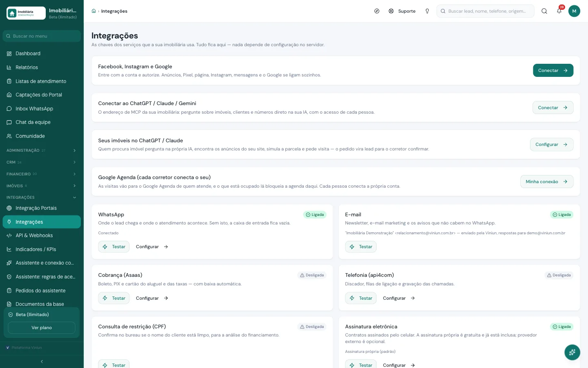Open Chat da equipe
This screenshot has width=588, height=368.
pos(42,122)
